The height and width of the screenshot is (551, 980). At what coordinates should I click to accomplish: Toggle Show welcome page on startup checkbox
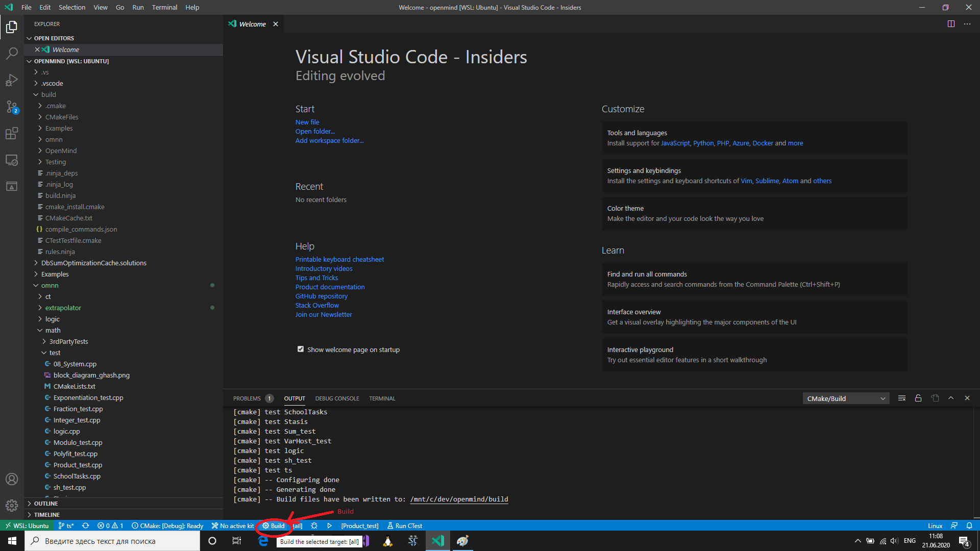pos(301,349)
